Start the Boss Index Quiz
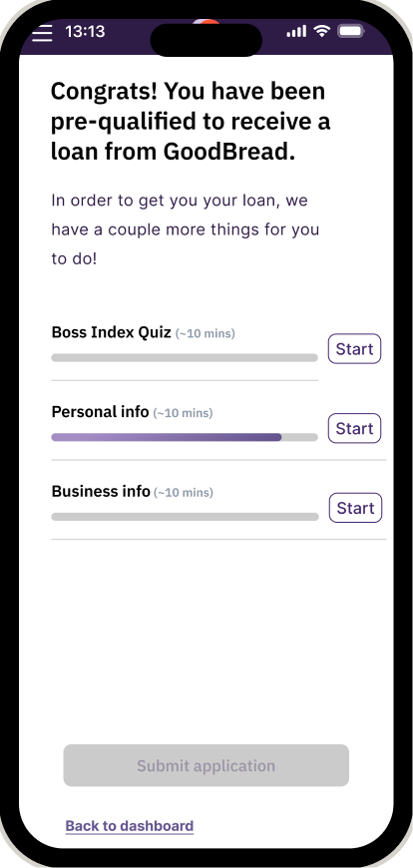413x868 pixels. pos(354,349)
